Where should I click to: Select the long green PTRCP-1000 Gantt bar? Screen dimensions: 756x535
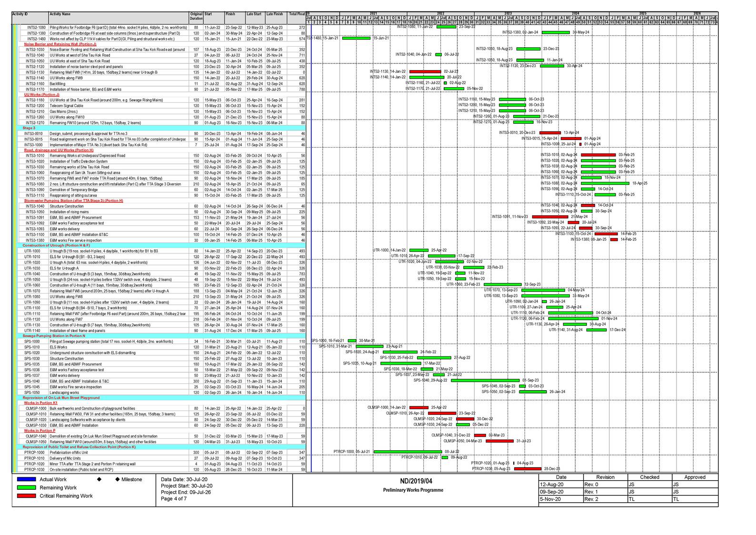(408, 452)
